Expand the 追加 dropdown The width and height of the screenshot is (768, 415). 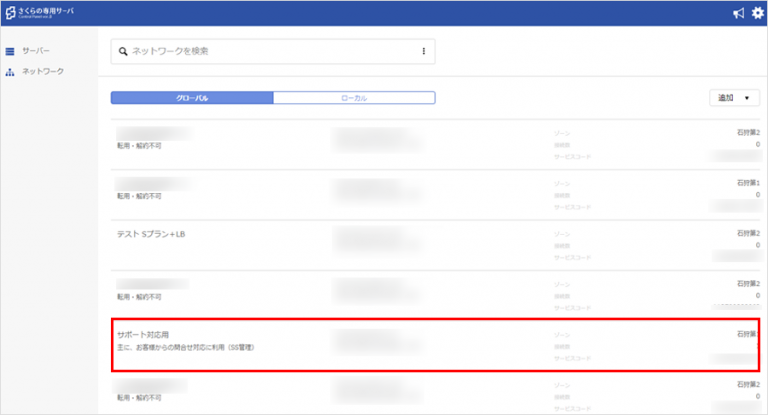pos(733,98)
